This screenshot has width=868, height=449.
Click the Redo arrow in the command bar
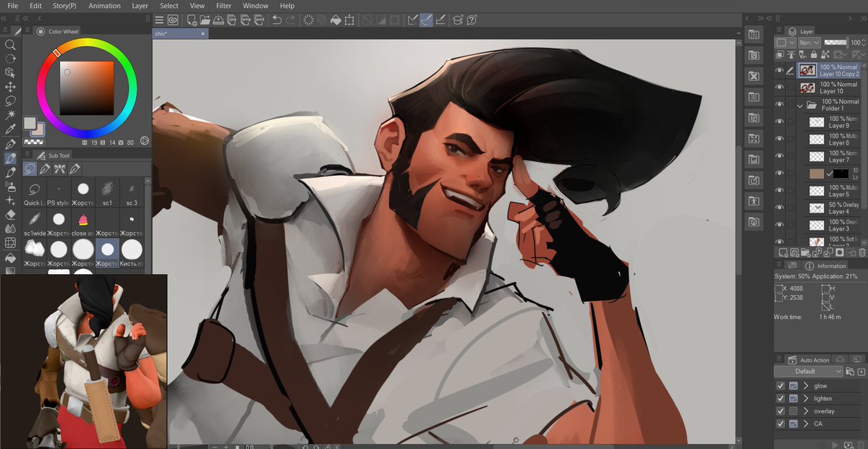tap(290, 20)
